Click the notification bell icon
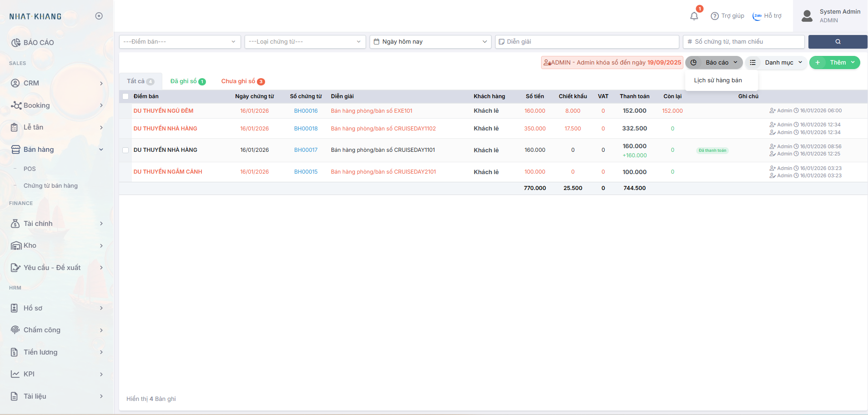The width and height of the screenshot is (868, 415). (694, 16)
